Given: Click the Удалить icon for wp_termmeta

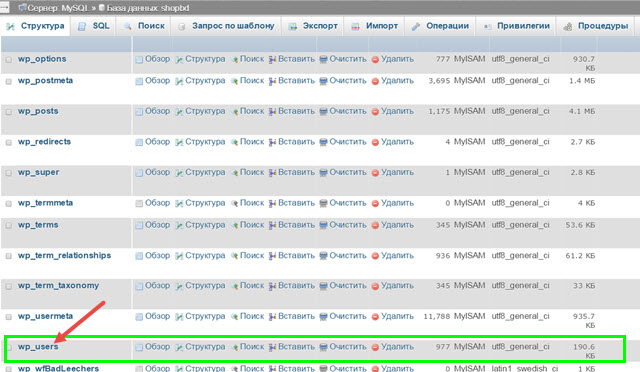Looking at the screenshot, I should (x=376, y=203).
